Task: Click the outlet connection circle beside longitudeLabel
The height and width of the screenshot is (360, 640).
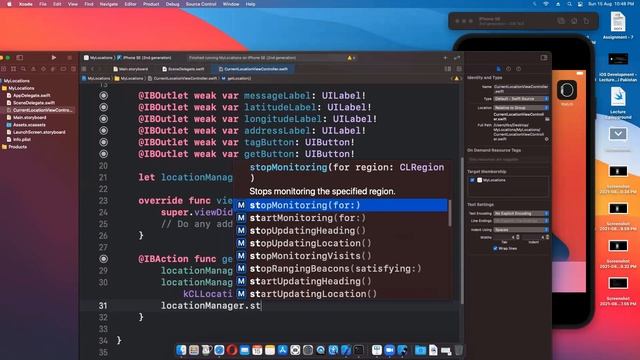Action: coord(104,119)
